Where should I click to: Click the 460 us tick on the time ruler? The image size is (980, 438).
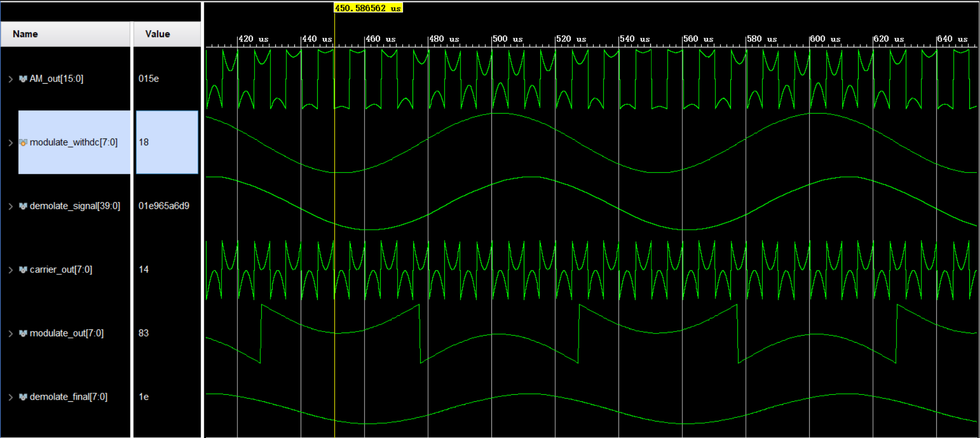click(381, 39)
